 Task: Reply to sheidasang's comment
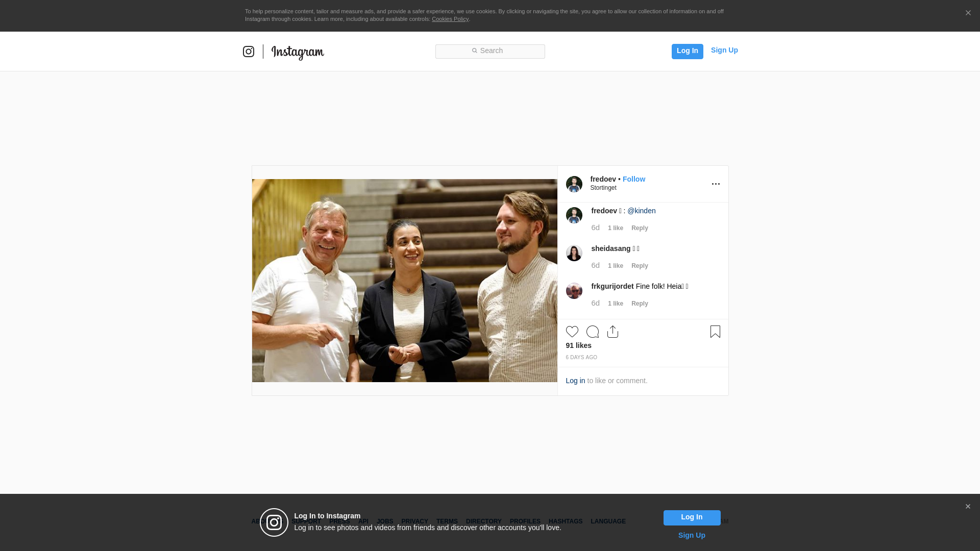pos(640,266)
